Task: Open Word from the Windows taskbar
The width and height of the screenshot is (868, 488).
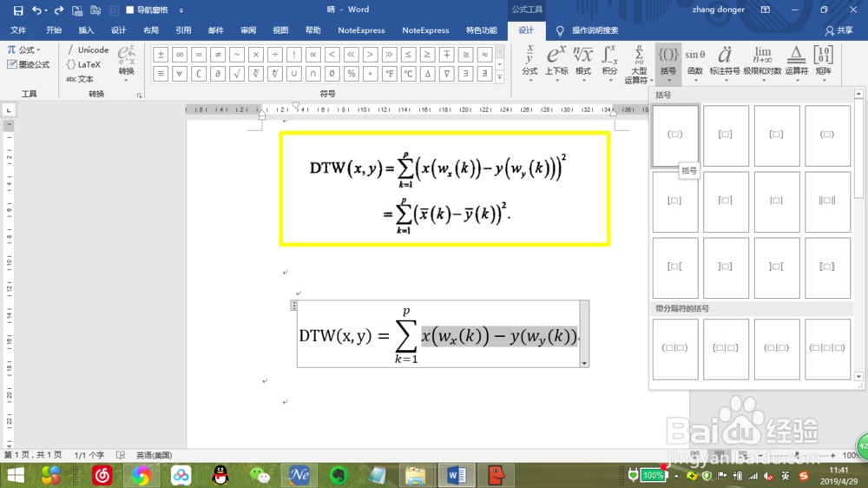Action: (457, 475)
